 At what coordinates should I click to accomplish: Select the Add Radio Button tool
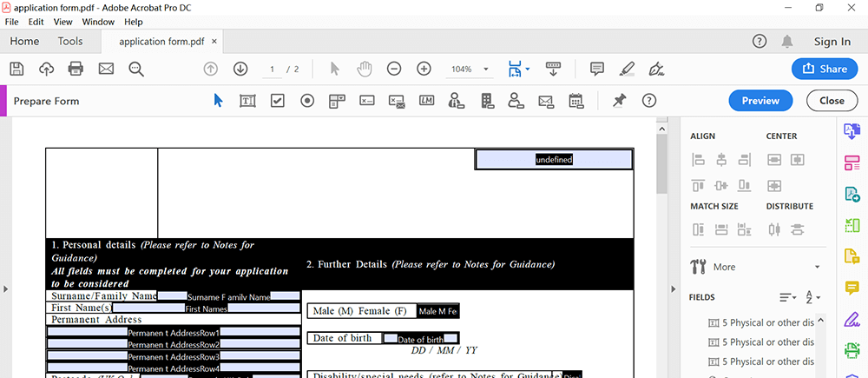(307, 101)
